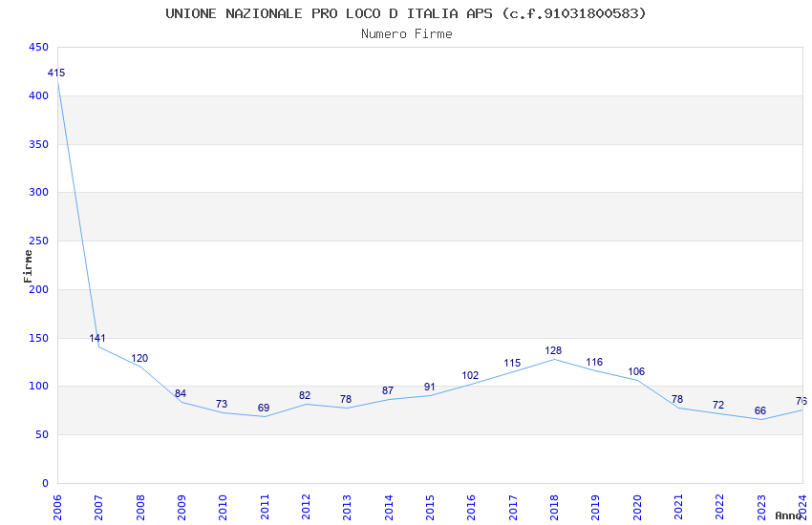The height and width of the screenshot is (525, 812).
Task: Click the data label 76 for 2024
Action: point(801,401)
